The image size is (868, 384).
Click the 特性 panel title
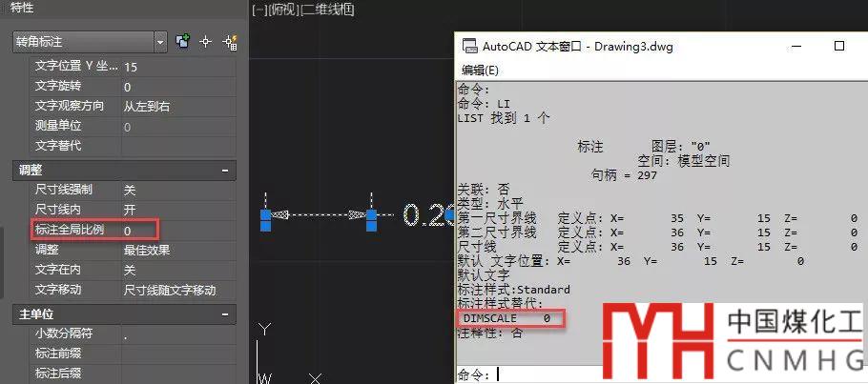(x=22, y=8)
